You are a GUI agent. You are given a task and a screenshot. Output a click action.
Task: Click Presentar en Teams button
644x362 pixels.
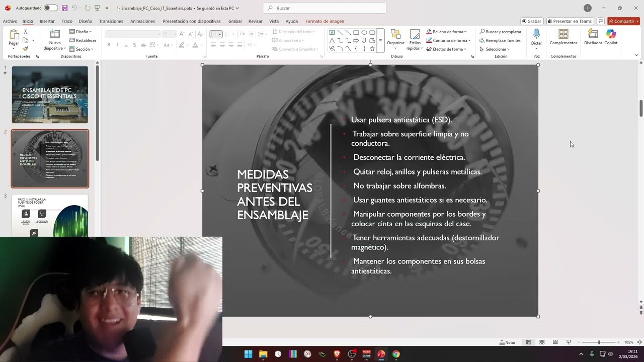point(570,21)
